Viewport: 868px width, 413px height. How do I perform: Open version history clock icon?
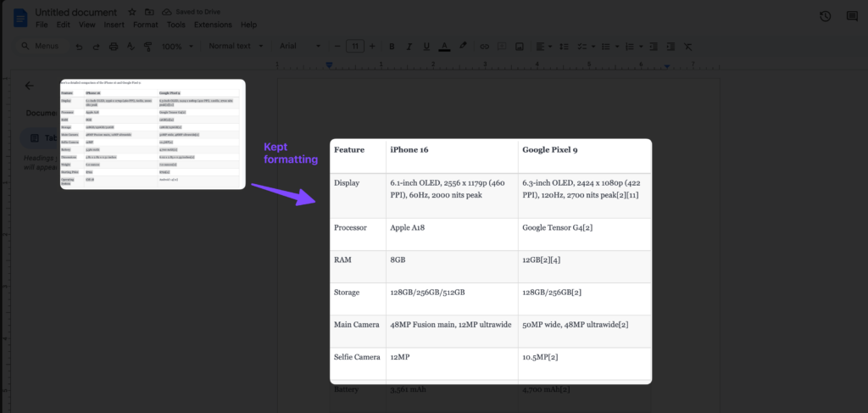826,17
